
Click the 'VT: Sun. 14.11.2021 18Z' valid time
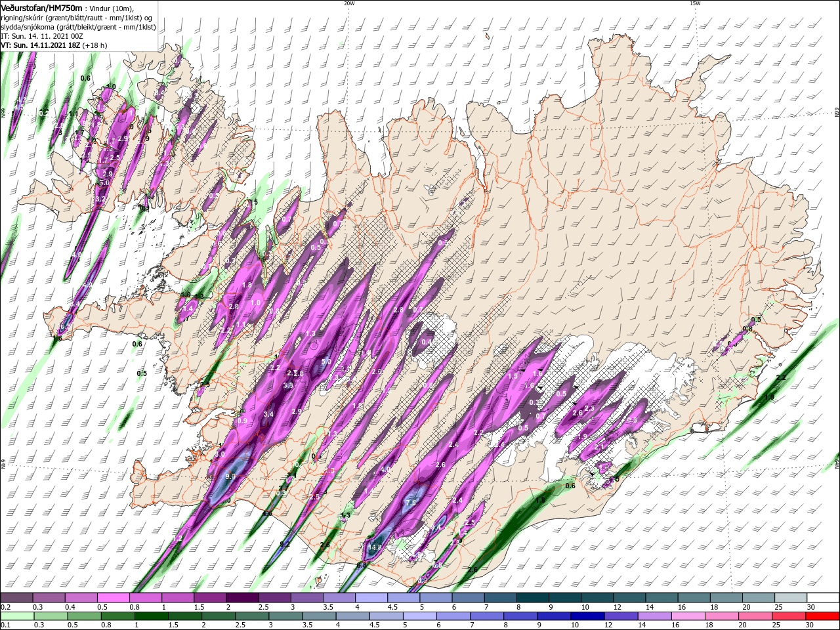pos(40,45)
